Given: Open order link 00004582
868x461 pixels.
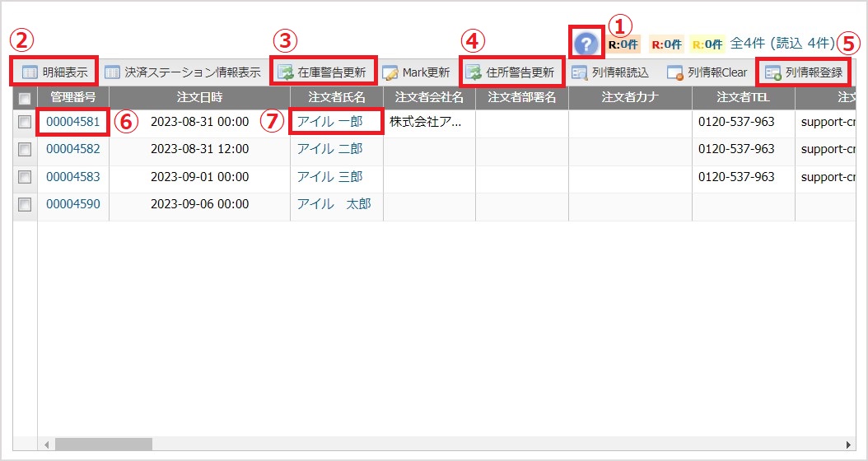Looking at the screenshot, I should point(73,149).
